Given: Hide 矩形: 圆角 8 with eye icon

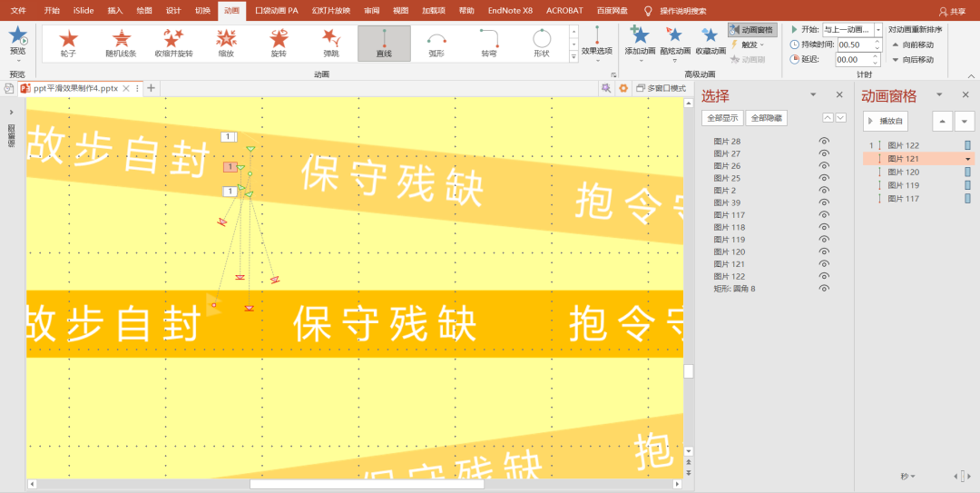Looking at the screenshot, I should point(824,289).
